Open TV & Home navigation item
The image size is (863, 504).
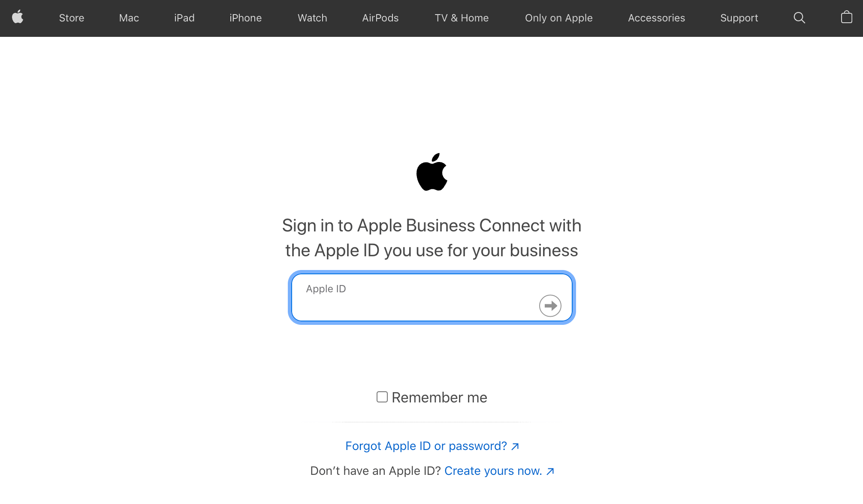coord(462,18)
